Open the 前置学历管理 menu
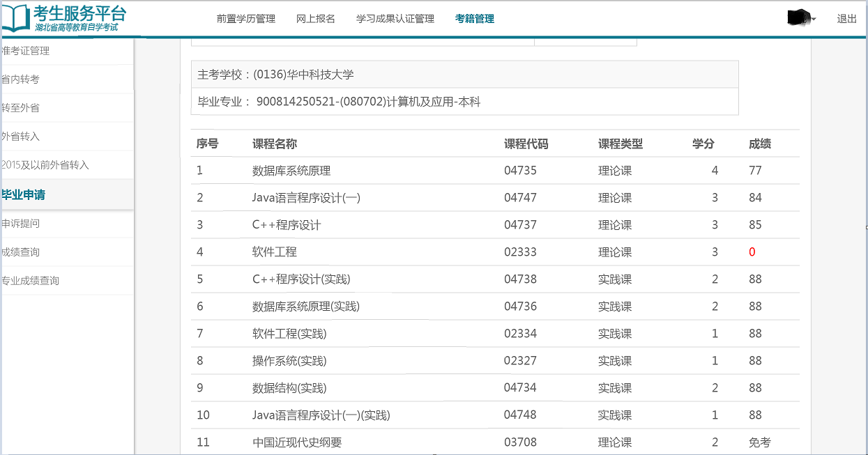Viewport: 868px width, 455px height. (x=245, y=19)
